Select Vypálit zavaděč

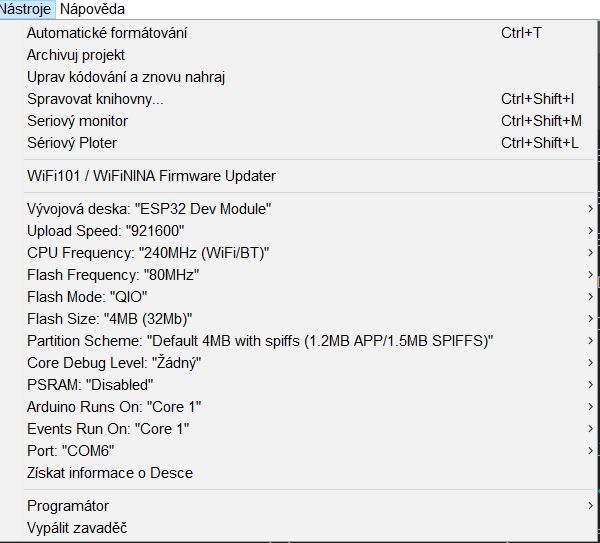pos(77,527)
